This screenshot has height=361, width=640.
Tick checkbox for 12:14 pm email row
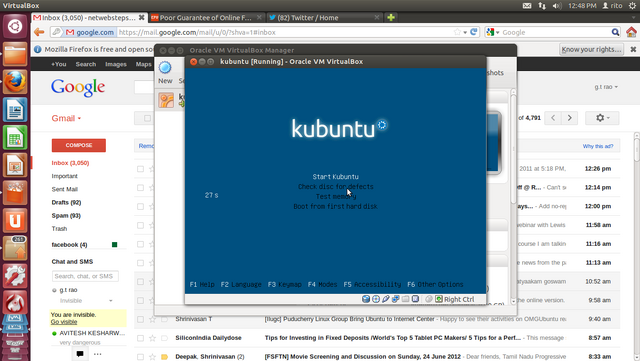point(140,187)
